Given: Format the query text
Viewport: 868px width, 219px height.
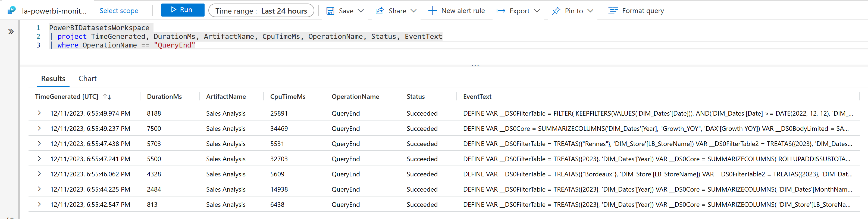Looking at the screenshot, I should pos(636,11).
